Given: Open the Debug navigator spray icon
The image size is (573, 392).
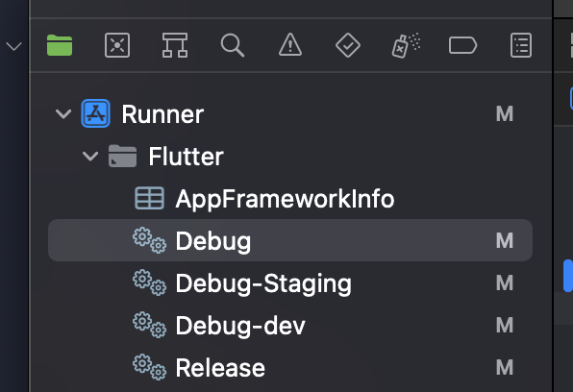Looking at the screenshot, I should pos(406,45).
